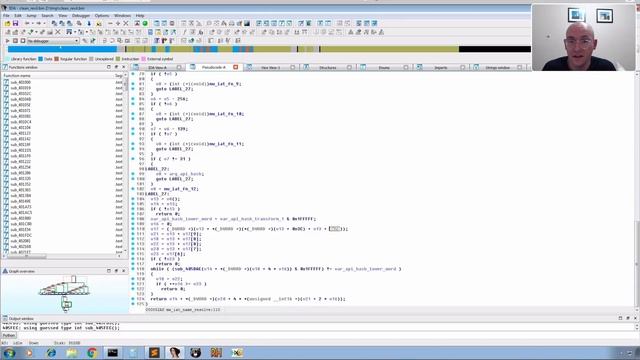640x360 pixels.
Task: Open the Jump menu
Action: [31, 16]
